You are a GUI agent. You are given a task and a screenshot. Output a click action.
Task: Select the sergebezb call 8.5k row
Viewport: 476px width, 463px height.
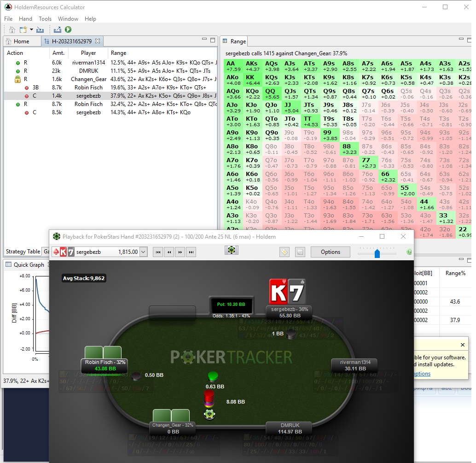tap(110, 112)
